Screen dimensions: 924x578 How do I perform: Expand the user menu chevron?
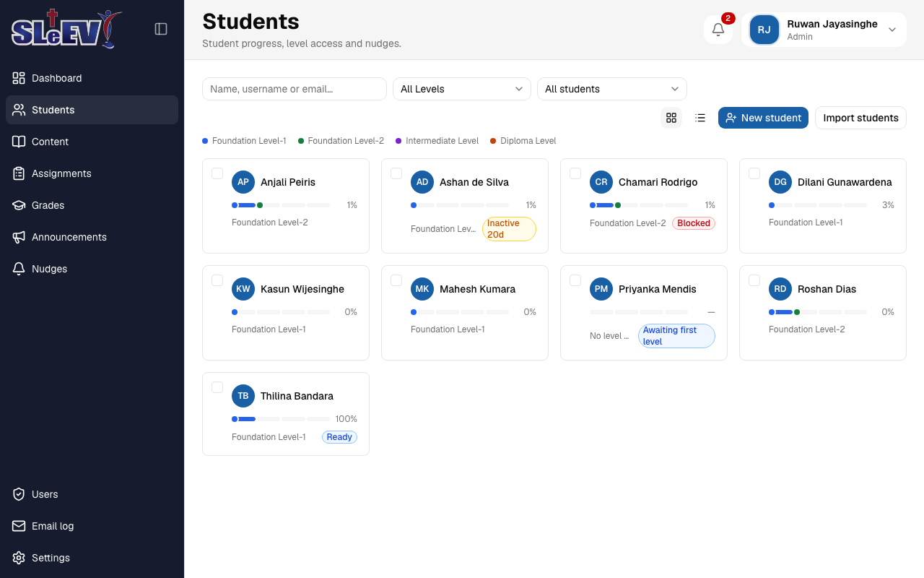coord(892,30)
